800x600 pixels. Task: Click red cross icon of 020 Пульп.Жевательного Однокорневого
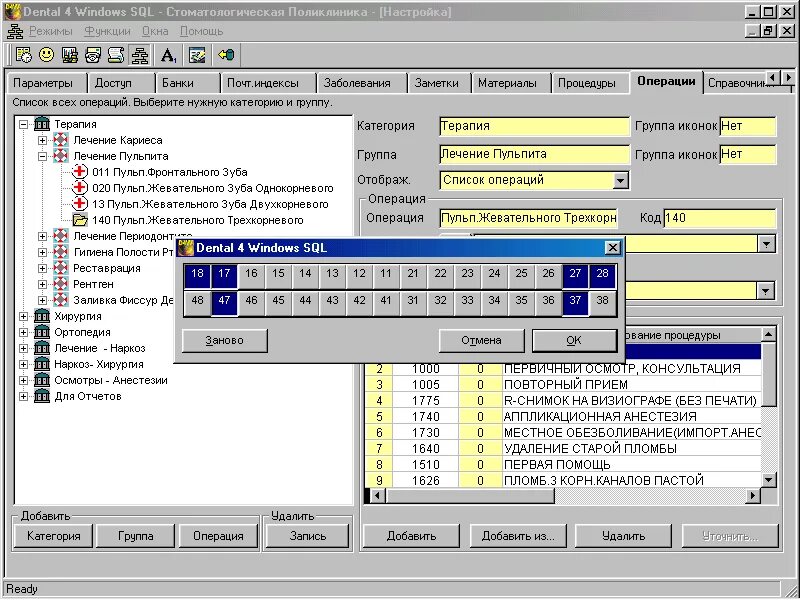[80, 188]
